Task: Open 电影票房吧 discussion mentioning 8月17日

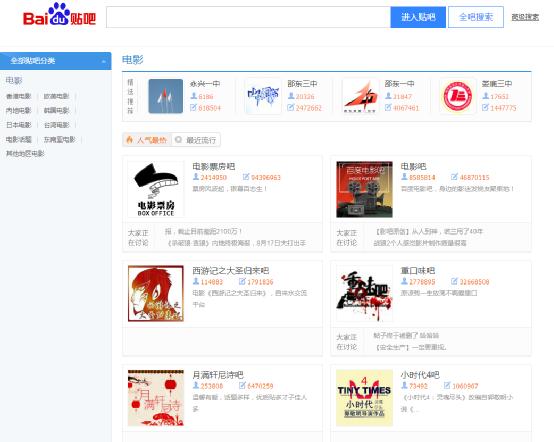Action: [x=237, y=243]
